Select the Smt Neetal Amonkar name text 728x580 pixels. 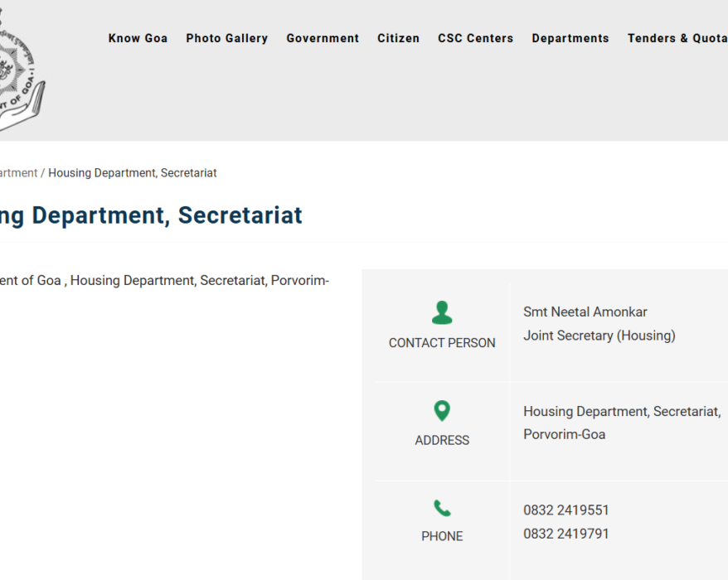click(x=585, y=312)
